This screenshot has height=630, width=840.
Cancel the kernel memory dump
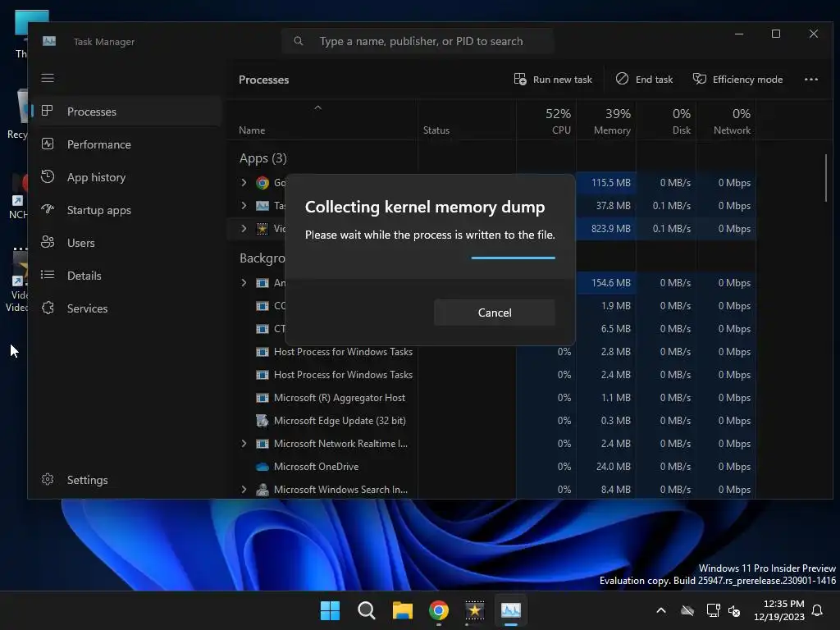coord(494,313)
